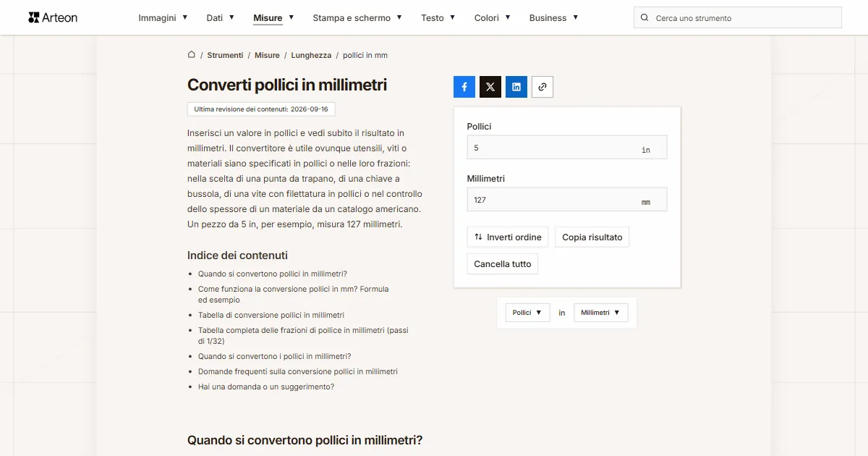Go to Strumenti breadcrumb link
This screenshot has height=456, width=868.
coord(225,55)
